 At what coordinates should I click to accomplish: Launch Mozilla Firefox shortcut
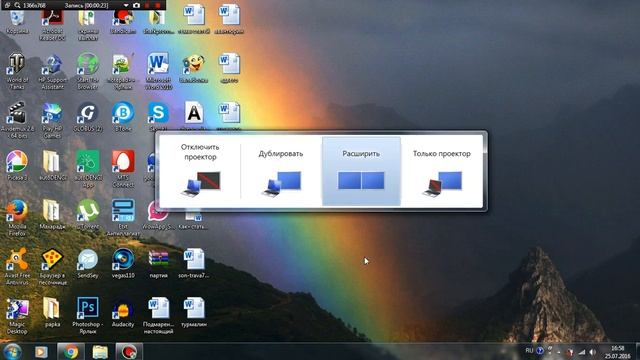click(x=17, y=218)
